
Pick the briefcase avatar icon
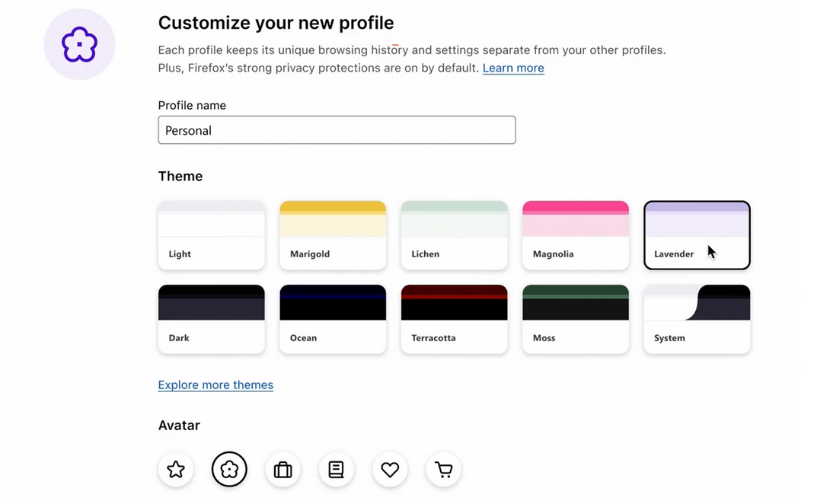(x=283, y=470)
